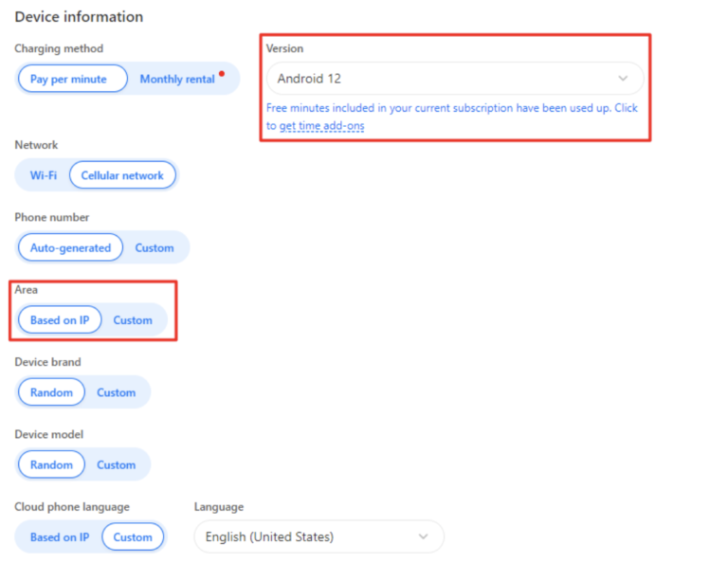Select Wi-Fi as the network
The width and height of the screenshot is (728, 563).
43,175
